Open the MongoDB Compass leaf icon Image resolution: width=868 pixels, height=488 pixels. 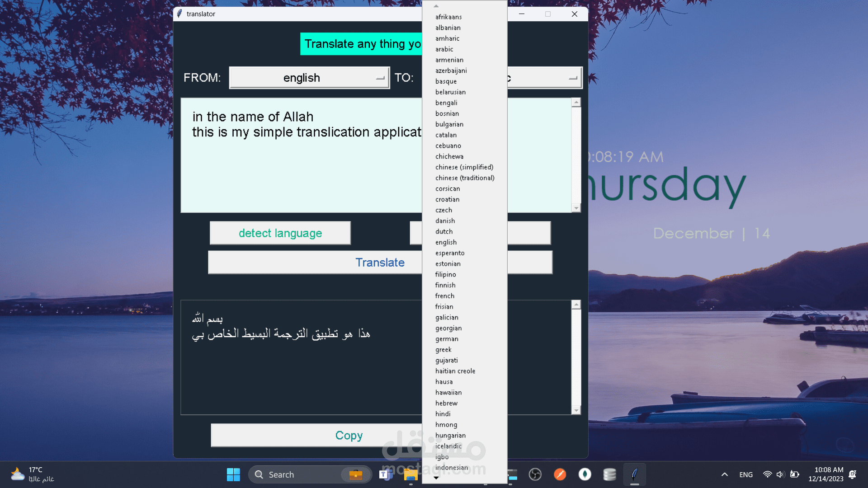tap(585, 474)
